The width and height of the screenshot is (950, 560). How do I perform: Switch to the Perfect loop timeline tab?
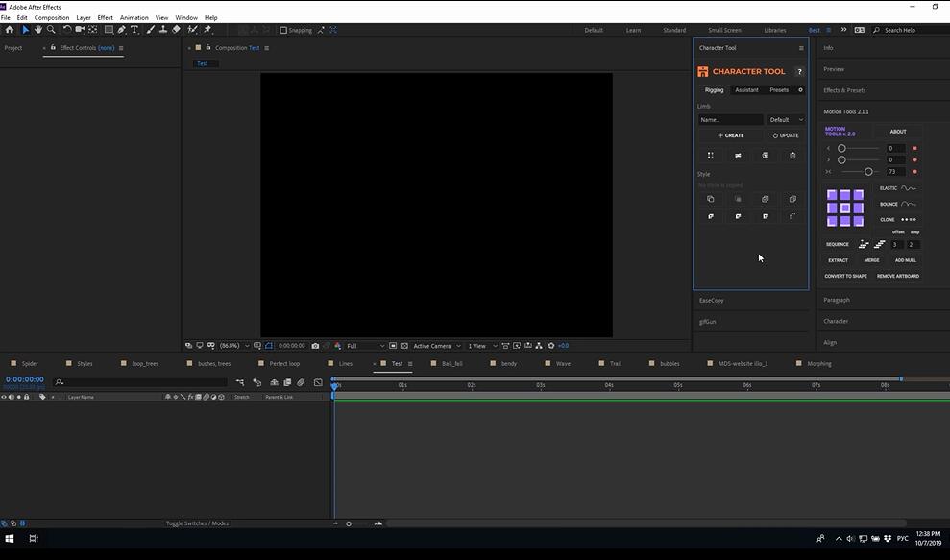[x=284, y=364]
